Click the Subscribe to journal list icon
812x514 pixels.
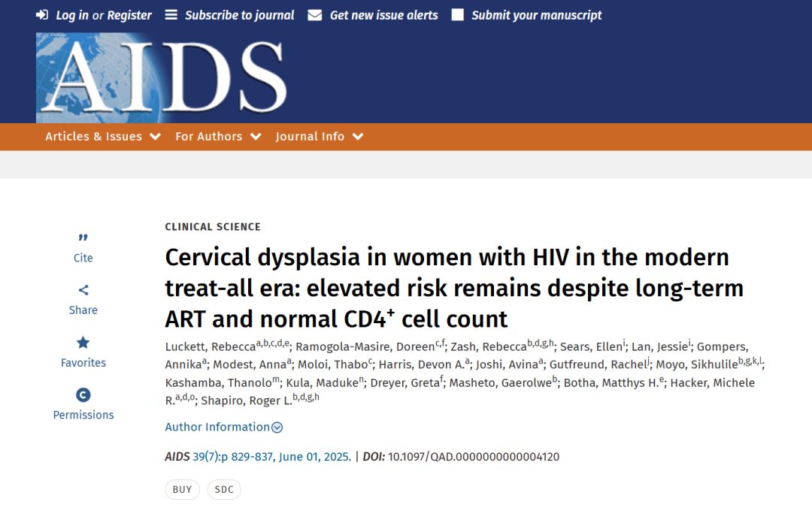click(171, 15)
